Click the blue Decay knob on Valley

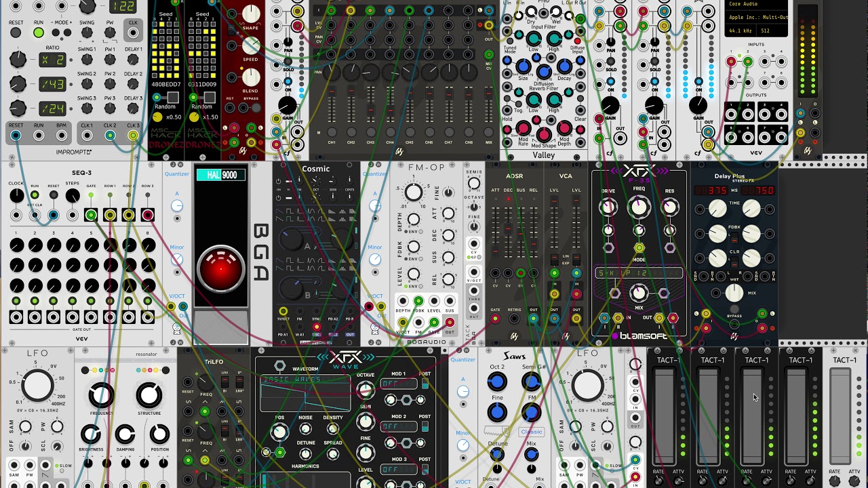tap(564, 66)
